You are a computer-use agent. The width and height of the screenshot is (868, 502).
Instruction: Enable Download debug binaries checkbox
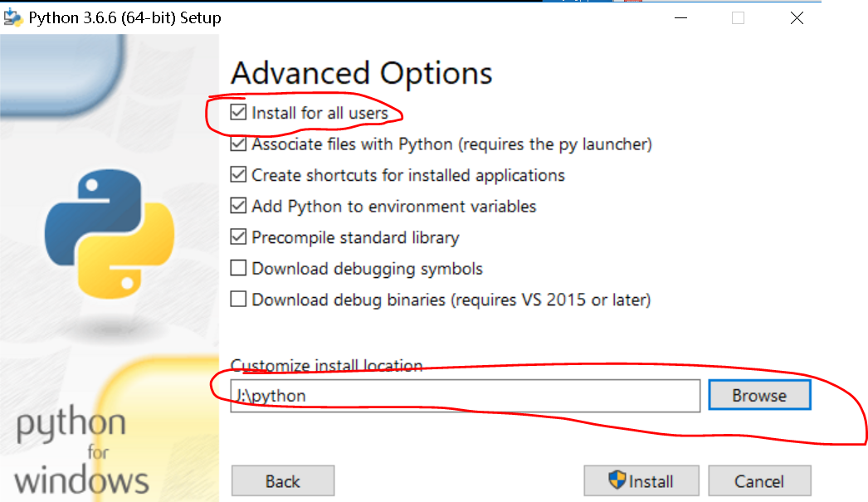[238, 299]
